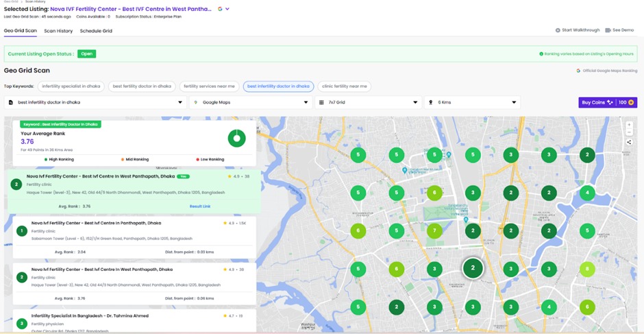Click the red Low Ranking legend dot
This screenshot has width=644, height=334.
point(197,159)
